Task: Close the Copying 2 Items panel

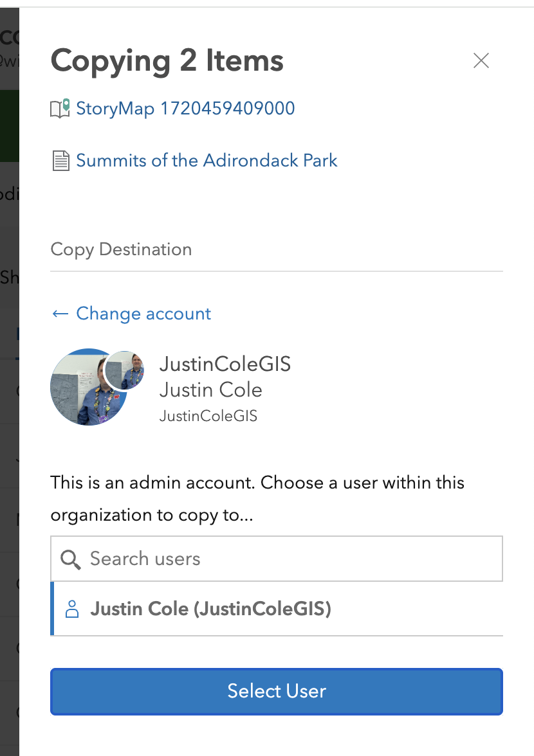Action: 481,60
